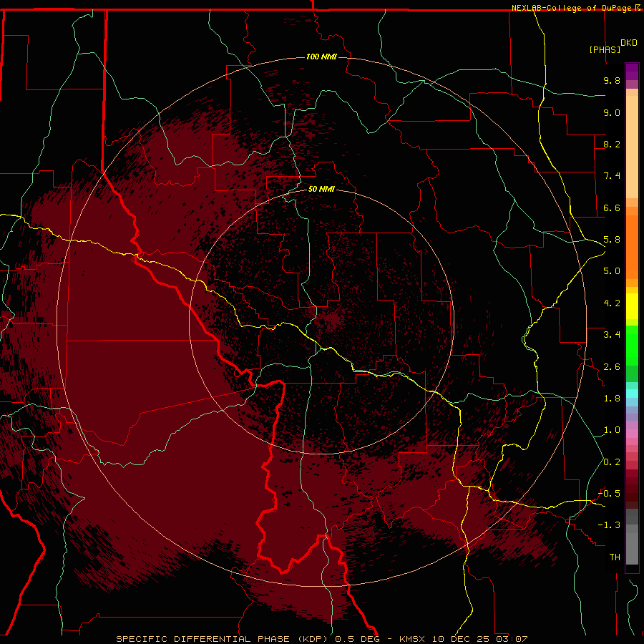Click the 0.2 scale value
The height and width of the screenshot is (644, 644).
click(612, 462)
